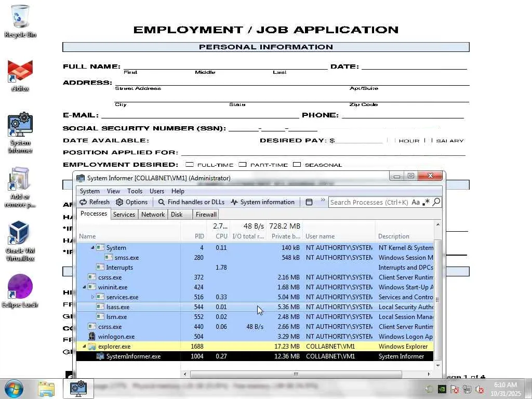Click the window layout toolbar icon
The height and width of the screenshot is (399, 532).
(x=309, y=202)
